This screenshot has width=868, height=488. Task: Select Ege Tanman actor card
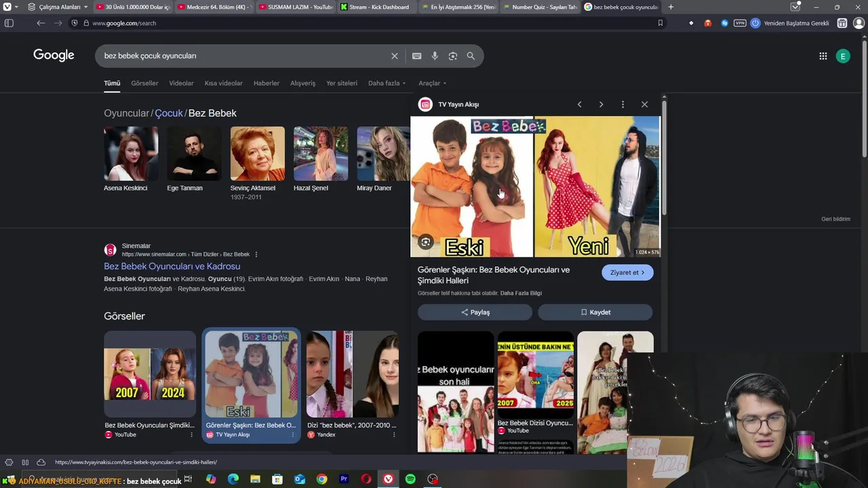coord(194,159)
